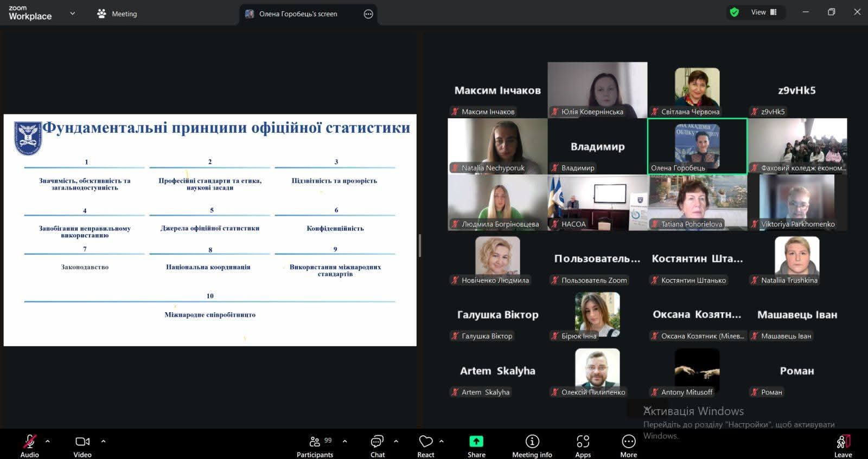Click the divider handle between slide and gallery

pyautogui.click(x=420, y=245)
